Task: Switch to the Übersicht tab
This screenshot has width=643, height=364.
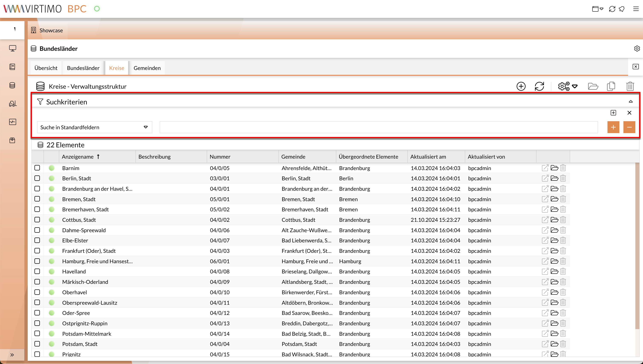Action: click(x=46, y=68)
